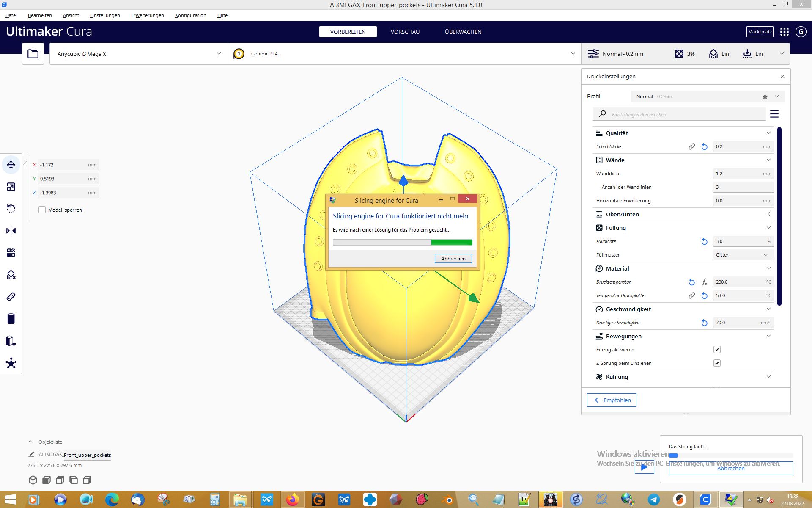Viewport: 812px width, 508px height.
Task: Click the Wanddicke value field
Action: click(x=743, y=174)
